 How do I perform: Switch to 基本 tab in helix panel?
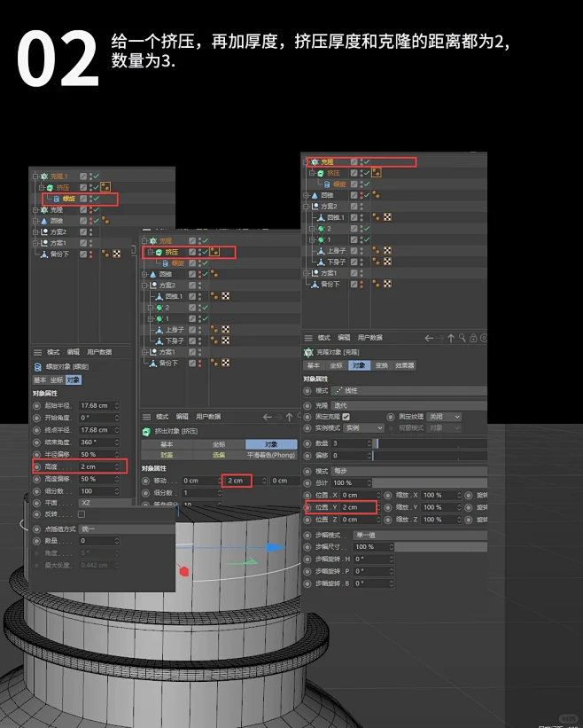pyautogui.click(x=40, y=380)
